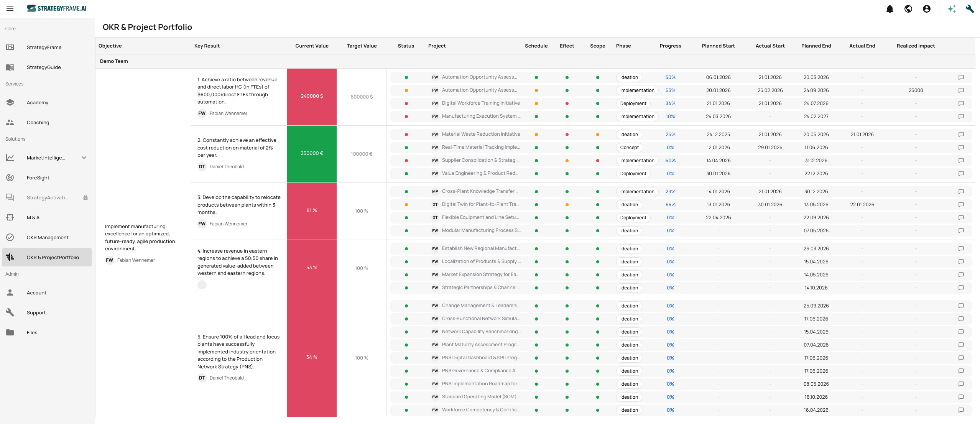Screen dimensions: 980x424
Task: Click the ForeSight sidebar icon
Action: [10, 177]
